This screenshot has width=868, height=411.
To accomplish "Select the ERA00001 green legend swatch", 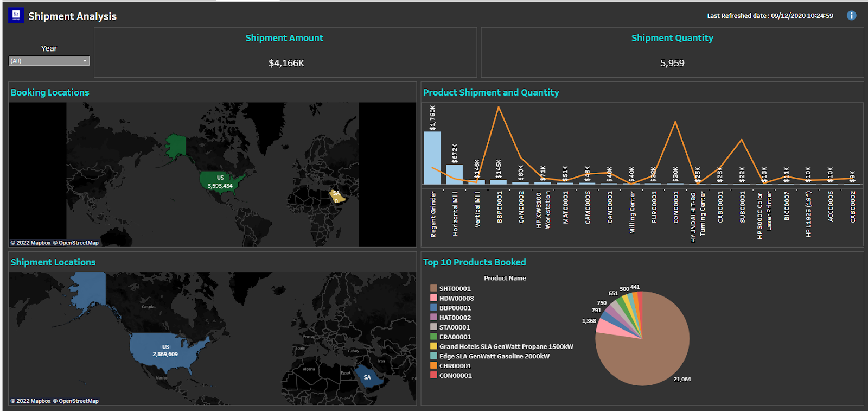I will [x=433, y=337].
